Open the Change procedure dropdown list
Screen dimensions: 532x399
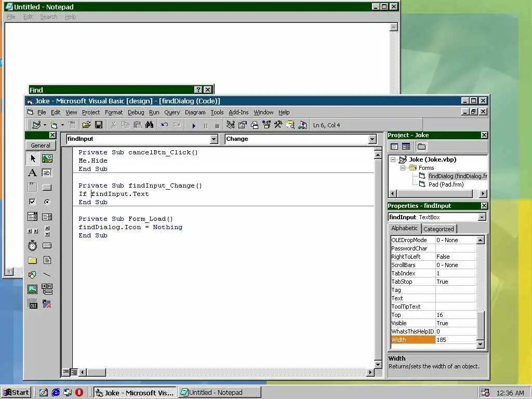point(372,139)
